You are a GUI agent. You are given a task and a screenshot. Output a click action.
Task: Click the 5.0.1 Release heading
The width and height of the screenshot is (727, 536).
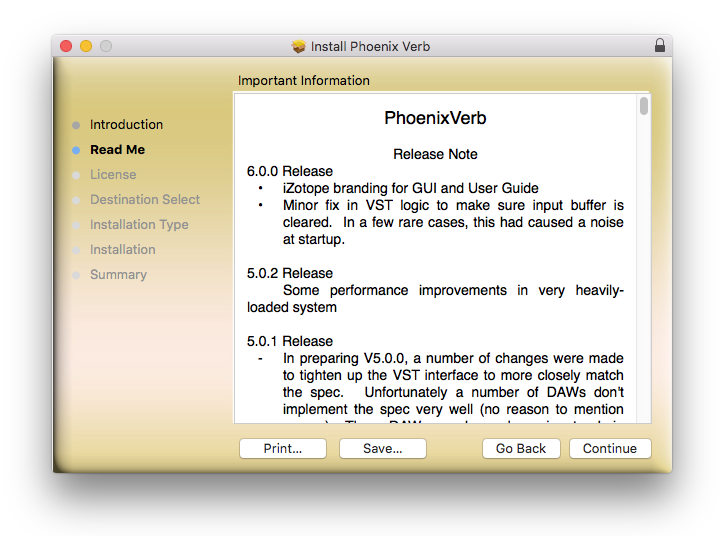click(x=290, y=341)
